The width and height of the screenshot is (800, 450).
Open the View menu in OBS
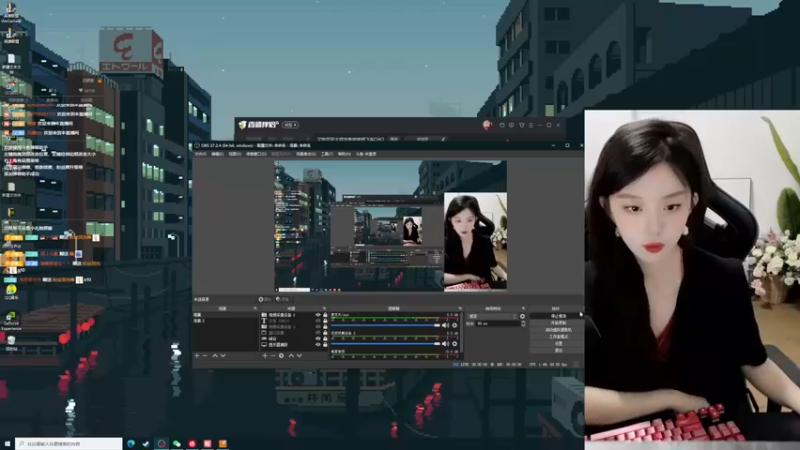click(x=233, y=154)
